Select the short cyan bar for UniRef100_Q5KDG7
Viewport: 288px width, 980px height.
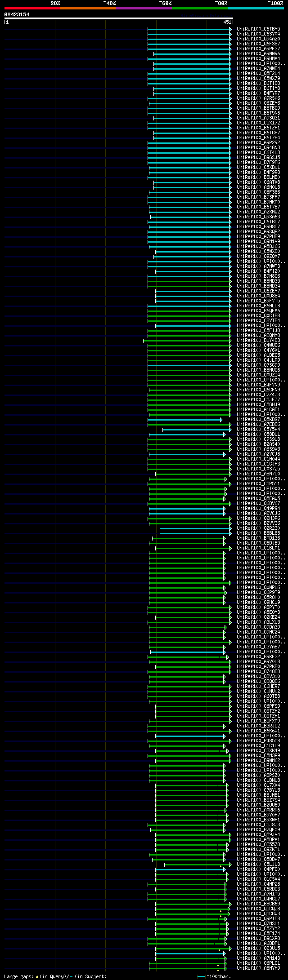point(185,419)
